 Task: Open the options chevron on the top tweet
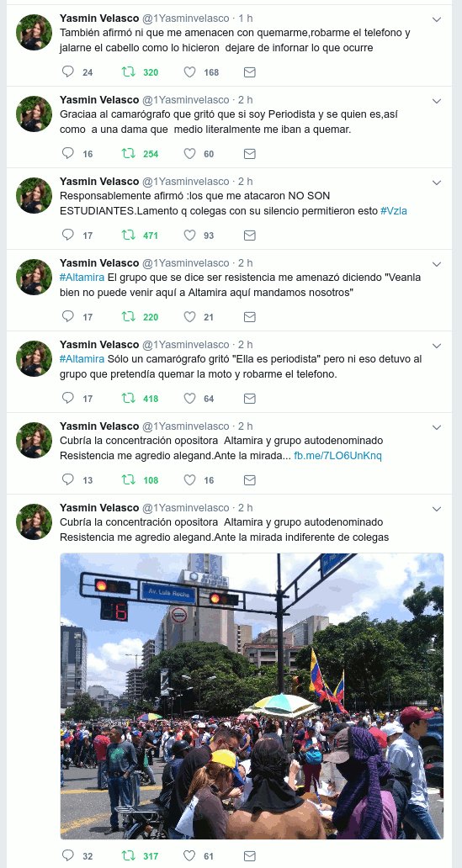coord(437,19)
